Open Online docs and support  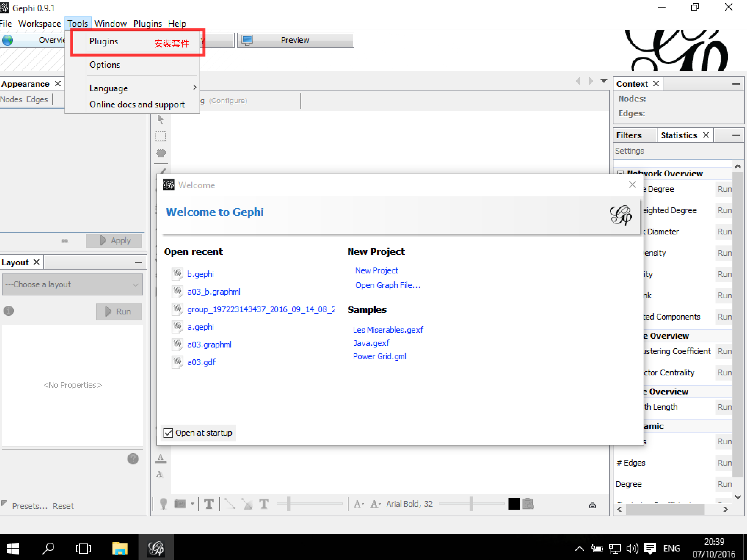coord(137,104)
